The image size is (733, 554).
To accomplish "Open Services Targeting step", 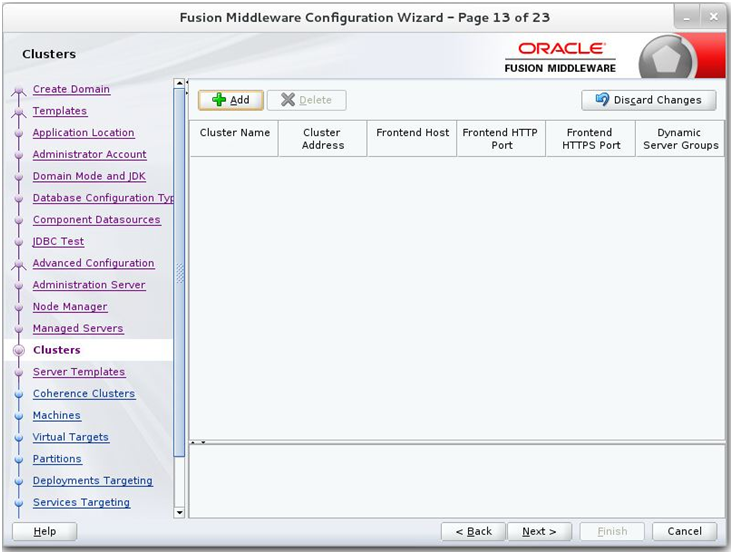I will tap(81, 503).
